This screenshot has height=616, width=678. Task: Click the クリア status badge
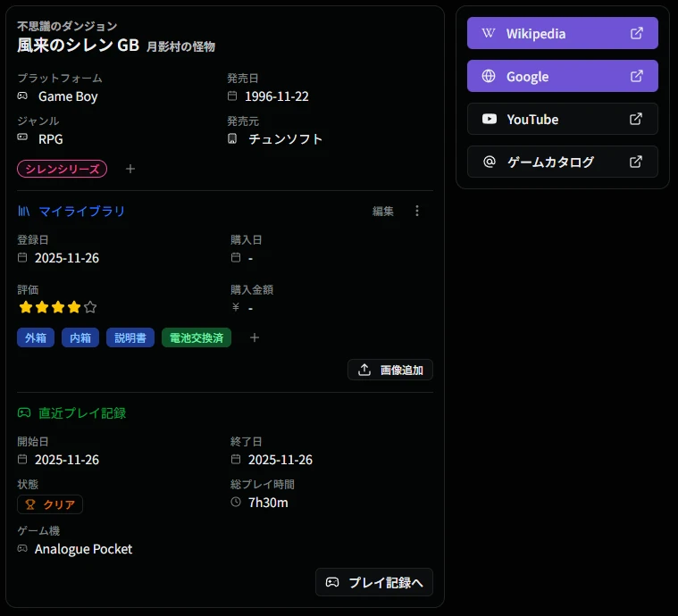[x=50, y=504]
